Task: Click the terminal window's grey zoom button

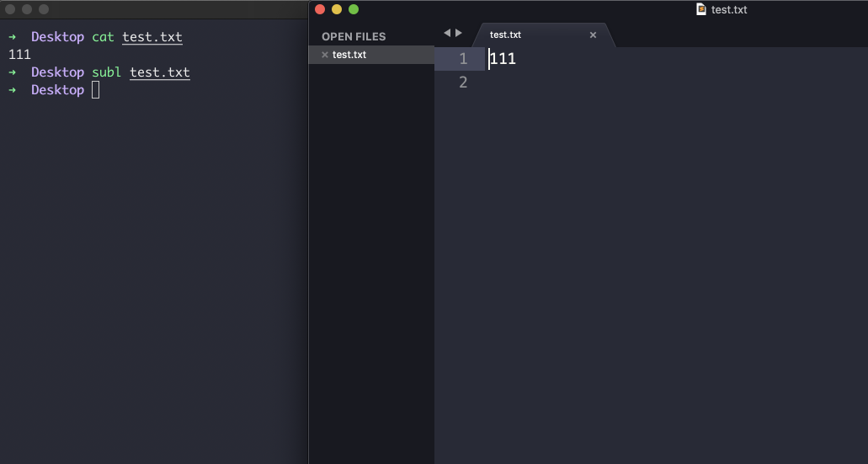Action: 44,9
